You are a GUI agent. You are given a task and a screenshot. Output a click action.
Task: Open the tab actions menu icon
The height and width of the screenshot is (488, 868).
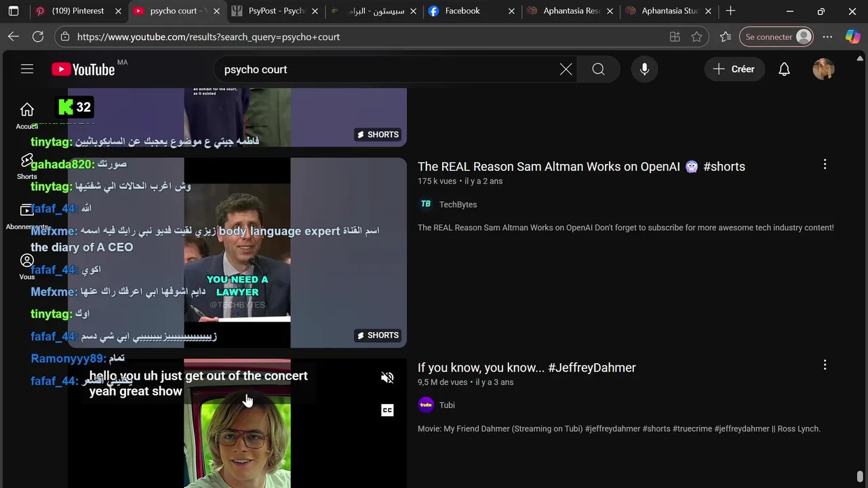coord(13,11)
